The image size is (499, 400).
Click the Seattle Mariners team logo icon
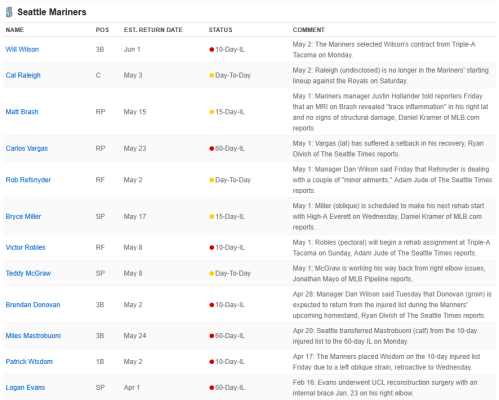(9, 12)
